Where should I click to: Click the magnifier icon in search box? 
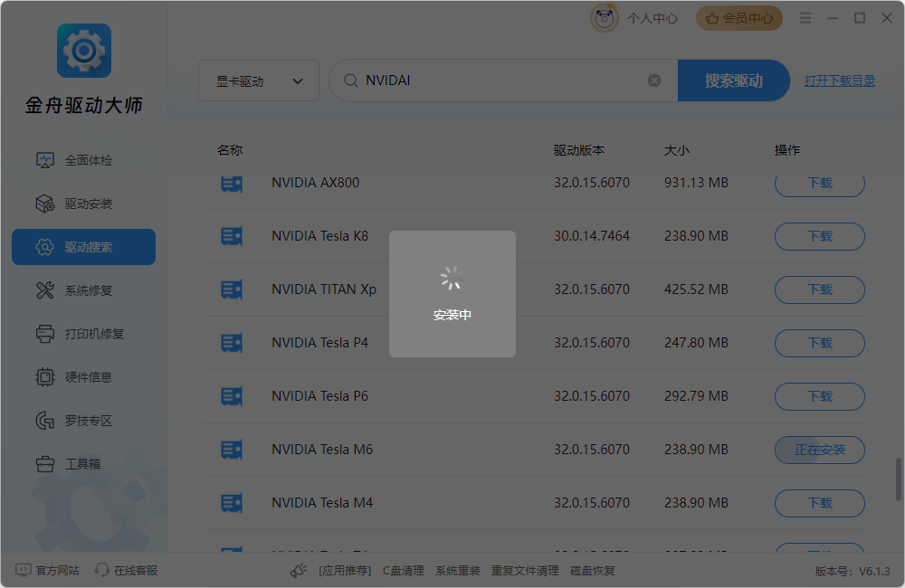tap(350, 81)
